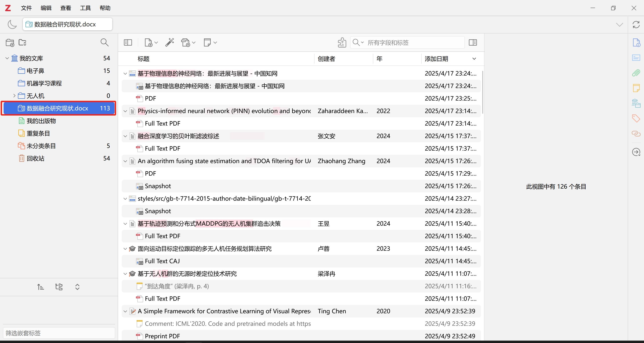Click the related items icon in sidebar

636,133
